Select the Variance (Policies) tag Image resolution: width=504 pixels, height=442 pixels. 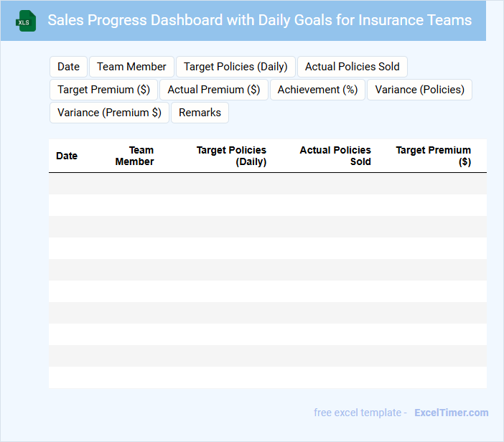(419, 90)
